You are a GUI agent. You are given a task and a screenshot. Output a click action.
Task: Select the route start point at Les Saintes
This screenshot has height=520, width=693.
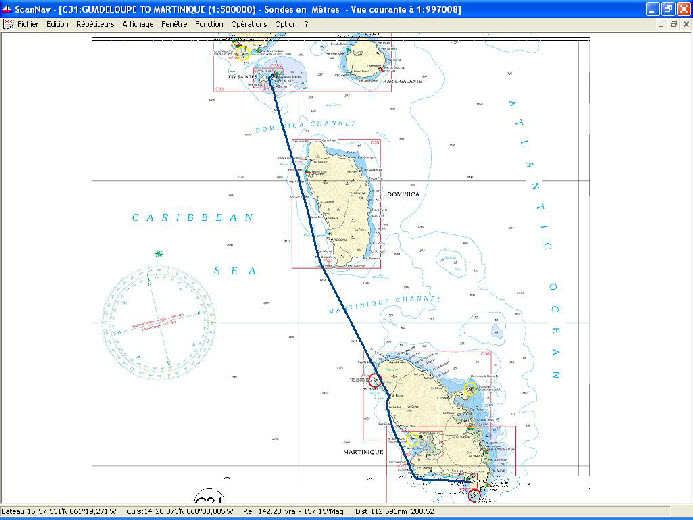(272, 76)
